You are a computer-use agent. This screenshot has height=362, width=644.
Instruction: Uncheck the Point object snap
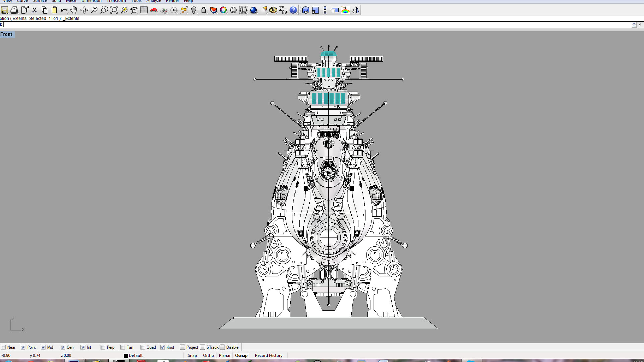pos(23,347)
